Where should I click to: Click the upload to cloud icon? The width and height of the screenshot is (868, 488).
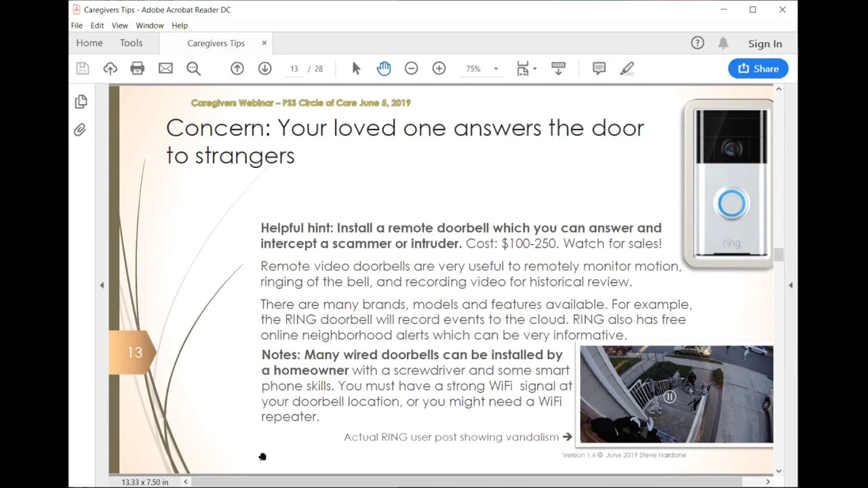click(x=110, y=68)
